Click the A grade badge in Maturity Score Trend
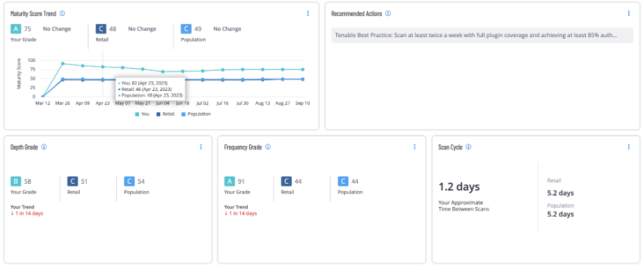644x267 pixels. pos(16,29)
